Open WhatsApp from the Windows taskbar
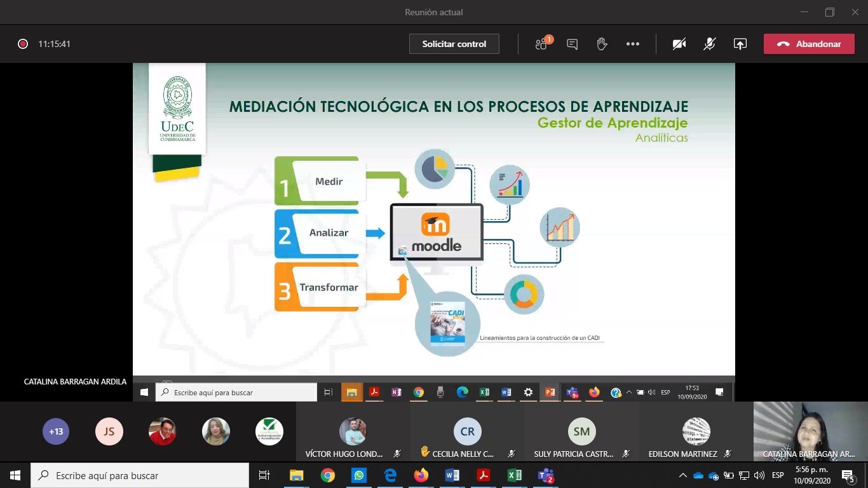This screenshot has height=488, width=868. pyautogui.click(x=359, y=475)
